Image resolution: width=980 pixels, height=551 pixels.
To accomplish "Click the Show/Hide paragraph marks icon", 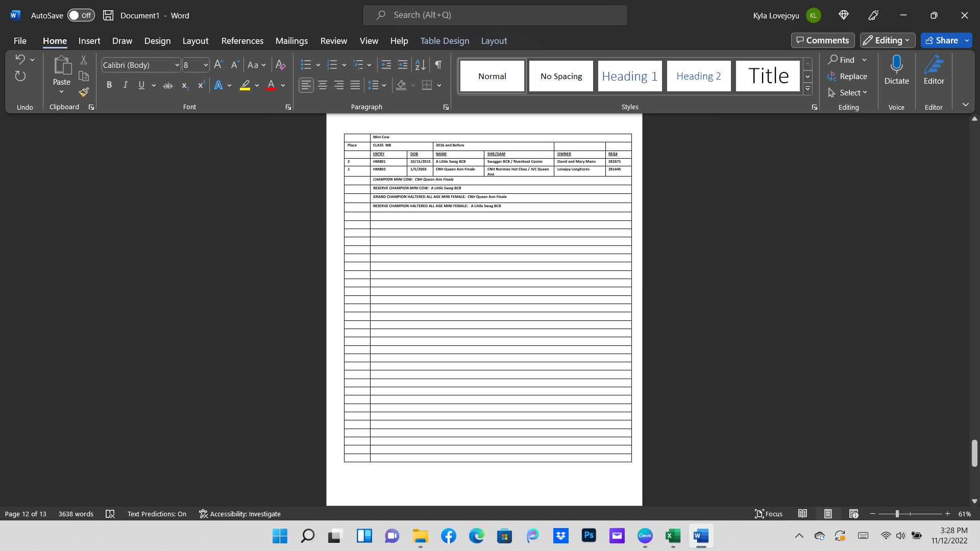I will click(438, 65).
